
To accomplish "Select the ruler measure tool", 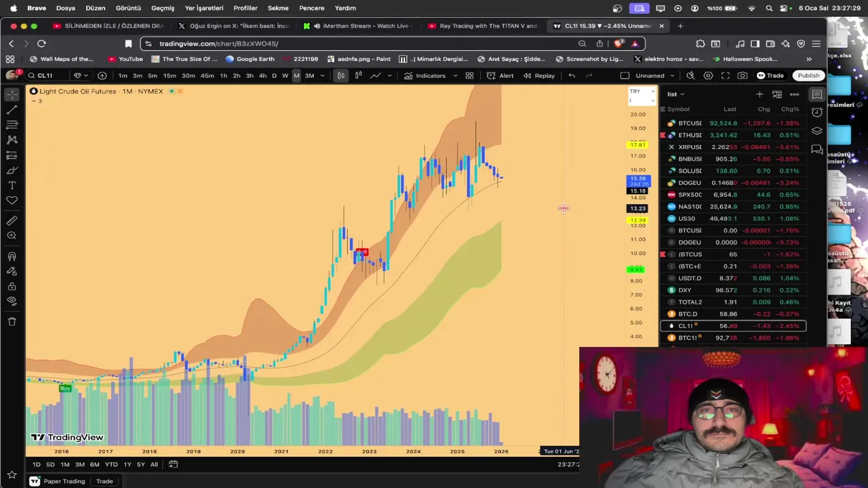I will pyautogui.click(x=12, y=220).
